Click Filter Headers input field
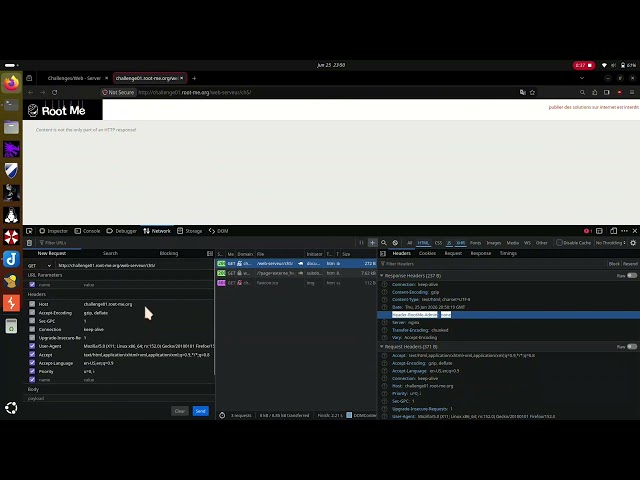Screen dimensions: 640x480 (x=492, y=264)
